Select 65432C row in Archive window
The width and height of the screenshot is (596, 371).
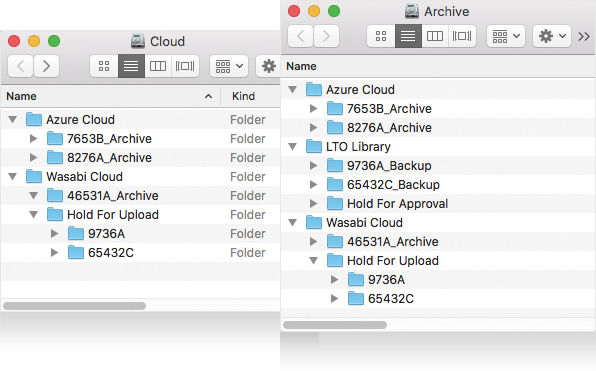(438, 299)
